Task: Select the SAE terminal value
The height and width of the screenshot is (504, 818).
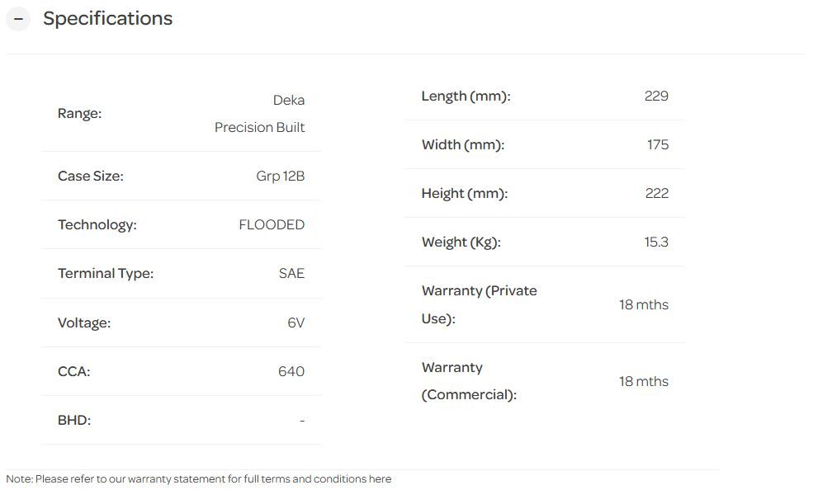Action: [291, 273]
